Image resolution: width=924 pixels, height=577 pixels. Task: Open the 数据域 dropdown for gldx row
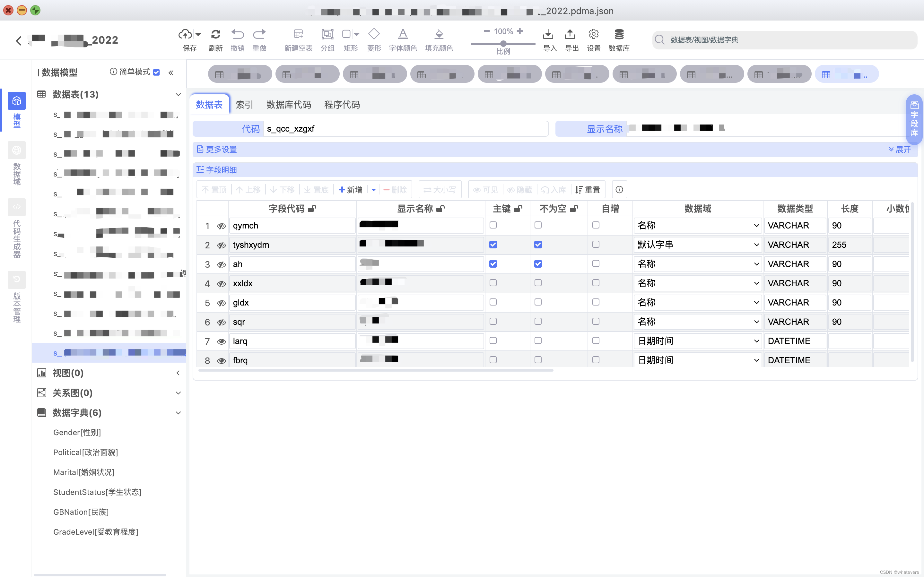[756, 302]
